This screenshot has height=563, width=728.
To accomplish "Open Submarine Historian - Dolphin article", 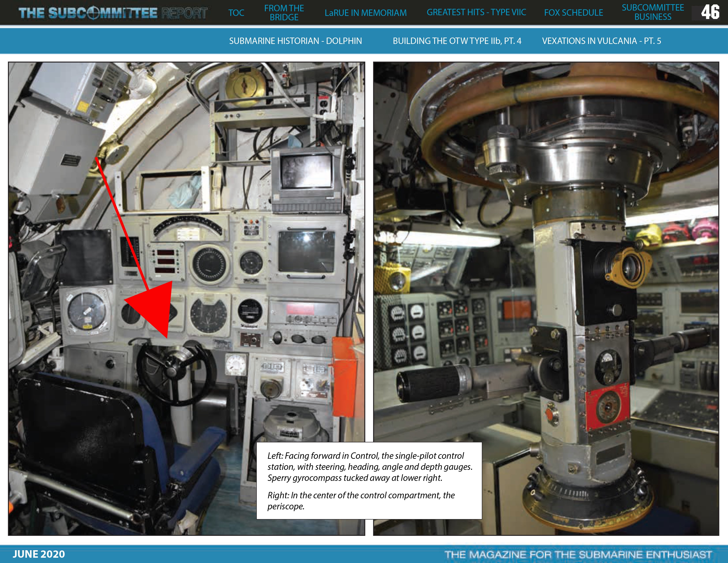I will pos(295,41).
